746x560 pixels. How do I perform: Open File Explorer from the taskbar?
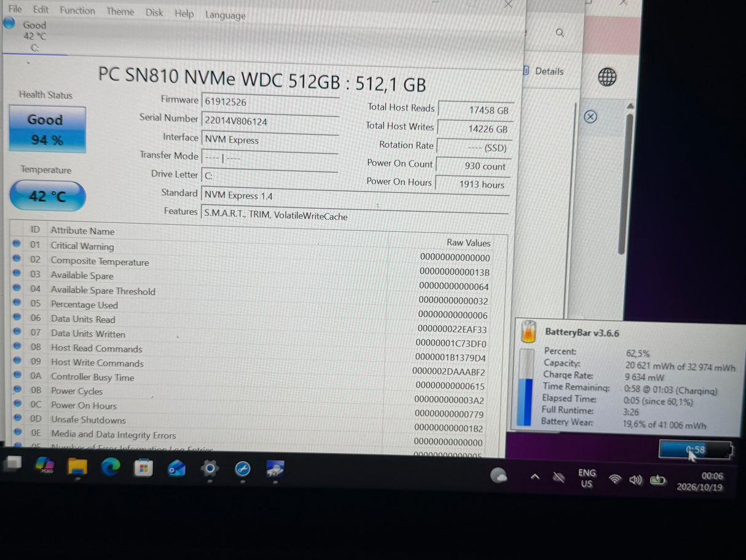click(x=77, y=467)
